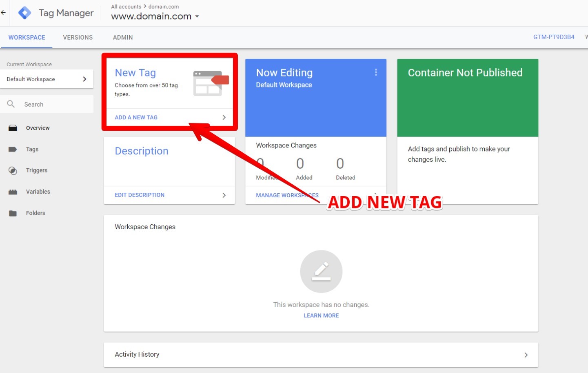Image resolution: width=588 pixels, height=373 pixels.
Task: Open the Now Editing three-dot menu
Action: [376, 72]
